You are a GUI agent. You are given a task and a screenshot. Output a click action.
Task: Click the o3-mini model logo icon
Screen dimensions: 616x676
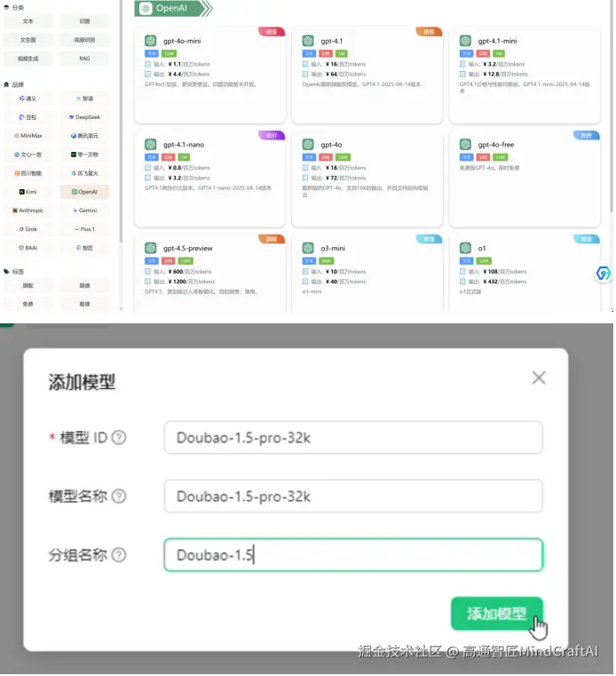coord(308,248)
